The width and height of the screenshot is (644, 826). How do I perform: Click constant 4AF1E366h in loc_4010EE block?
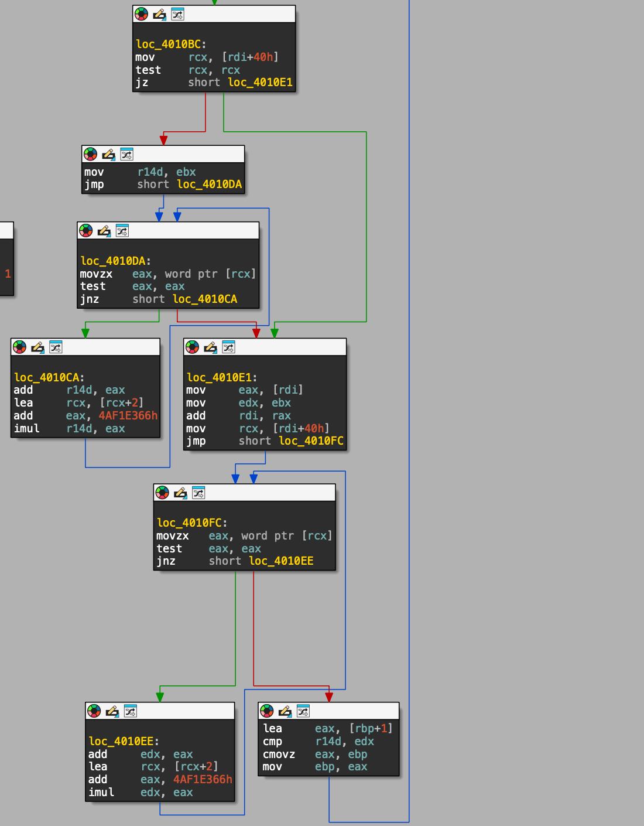(203, 780)
